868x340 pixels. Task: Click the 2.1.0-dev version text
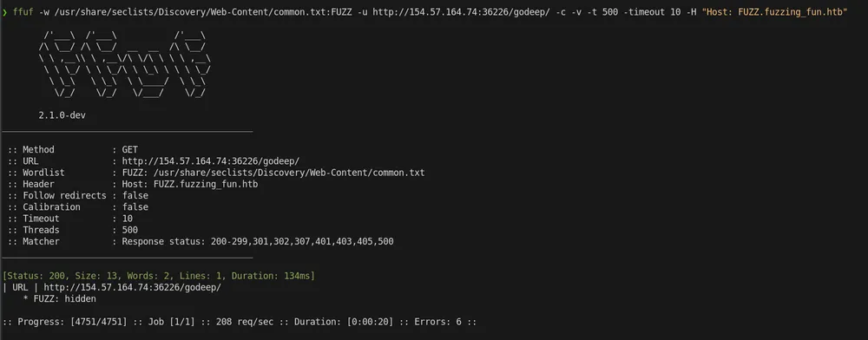(x=62, y=115)
